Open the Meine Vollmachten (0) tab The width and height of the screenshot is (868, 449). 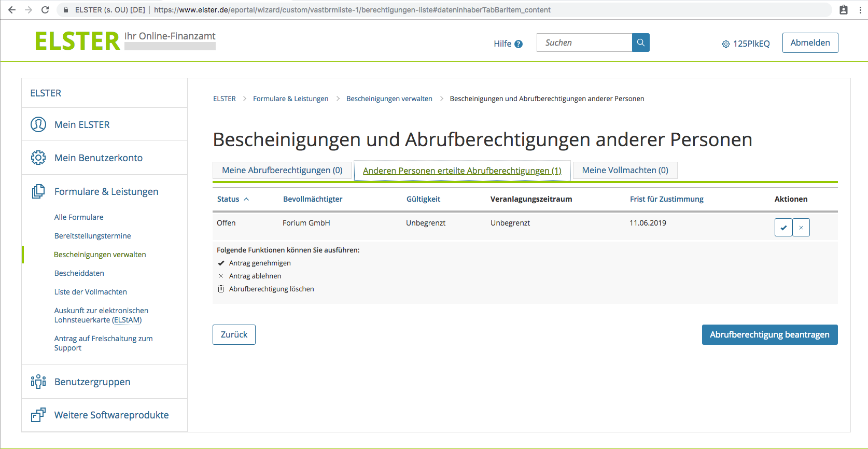click(625, 170)
